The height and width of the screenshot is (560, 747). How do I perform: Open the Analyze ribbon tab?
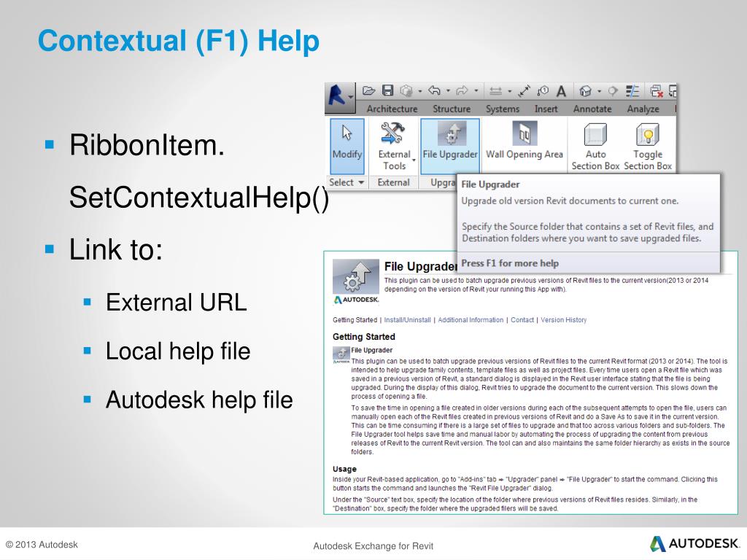point(643,109)
